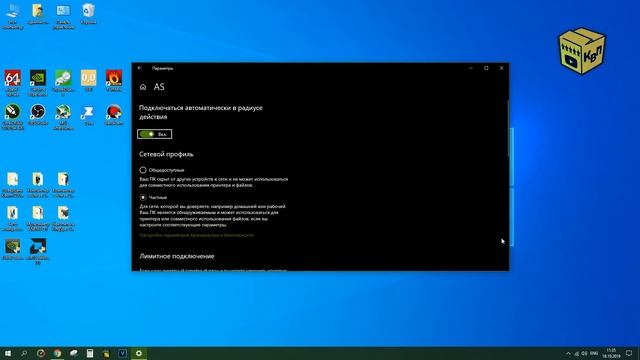Launch the red AIDA64 desktop shortcut

tap(13, 83)
